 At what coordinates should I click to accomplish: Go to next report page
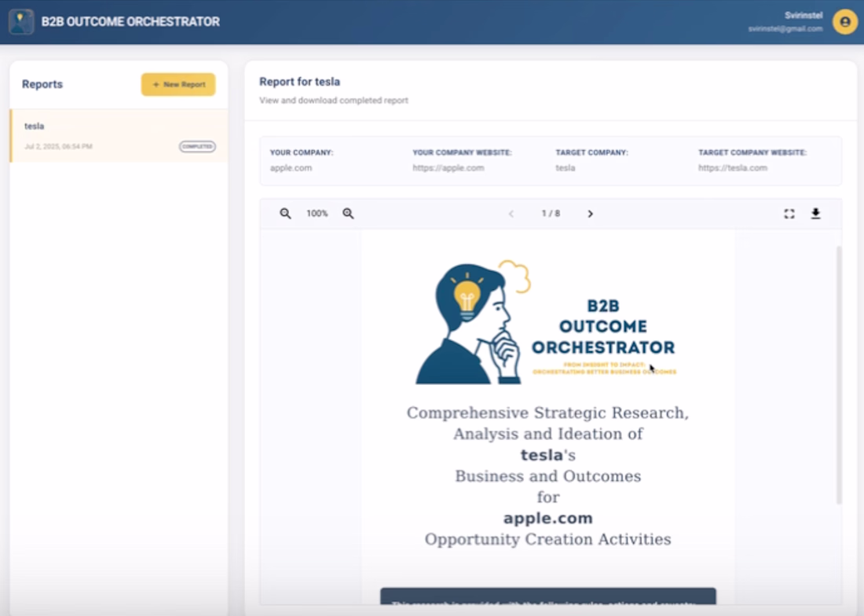tap(590, 214)
